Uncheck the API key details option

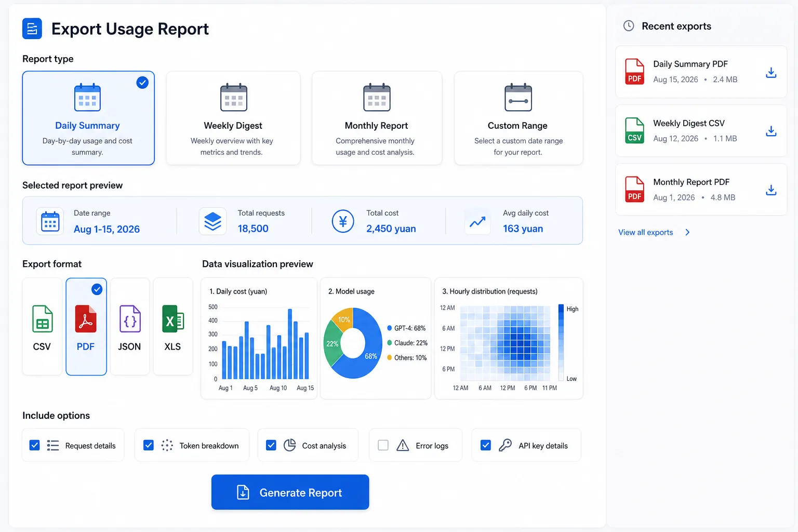coord(486,445)
